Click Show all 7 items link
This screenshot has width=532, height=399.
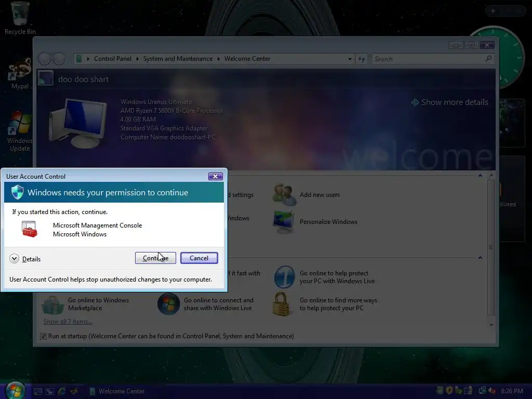(68, 321)
